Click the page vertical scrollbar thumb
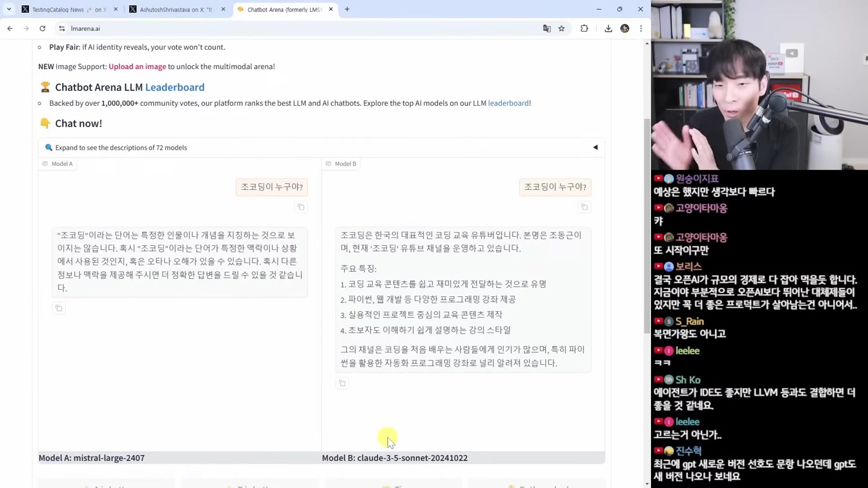The width and height of the screenshot is (868, 488). tap(647, 226)
